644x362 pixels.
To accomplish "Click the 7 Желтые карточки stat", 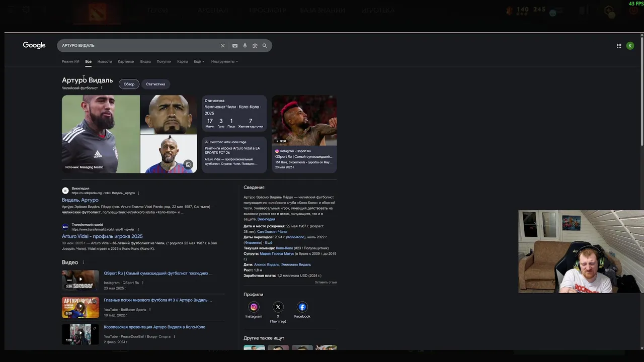I will [x=251, y=123].
